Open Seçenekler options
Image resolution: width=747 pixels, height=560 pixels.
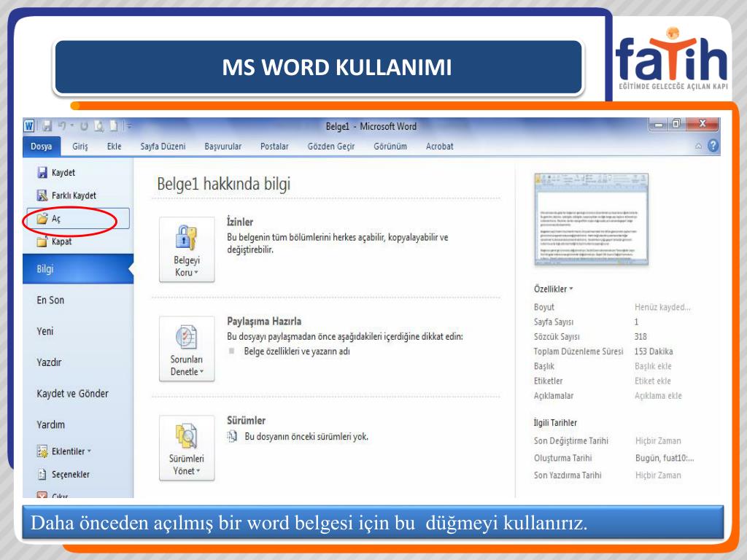click(x=63, y=474)
